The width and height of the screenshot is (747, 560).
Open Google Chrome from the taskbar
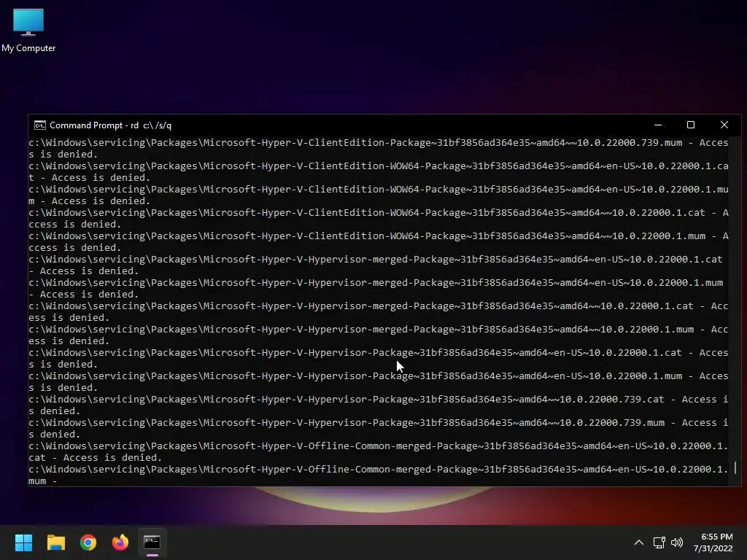(88, 542)
